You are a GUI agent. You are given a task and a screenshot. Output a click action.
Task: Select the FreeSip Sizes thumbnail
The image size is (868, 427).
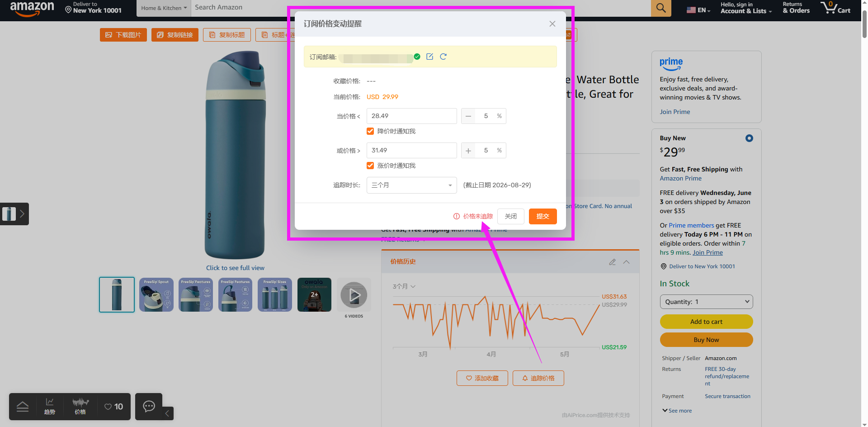tap(275, 294)
